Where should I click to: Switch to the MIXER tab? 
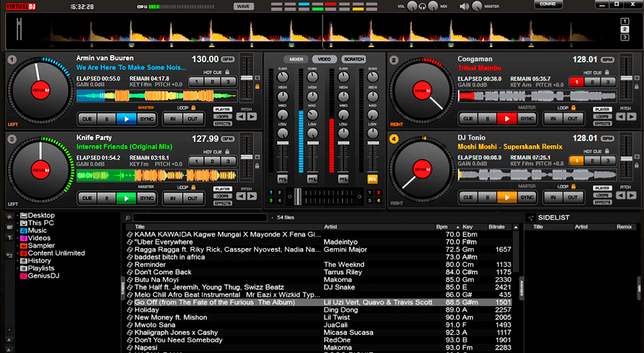[296, 59]
